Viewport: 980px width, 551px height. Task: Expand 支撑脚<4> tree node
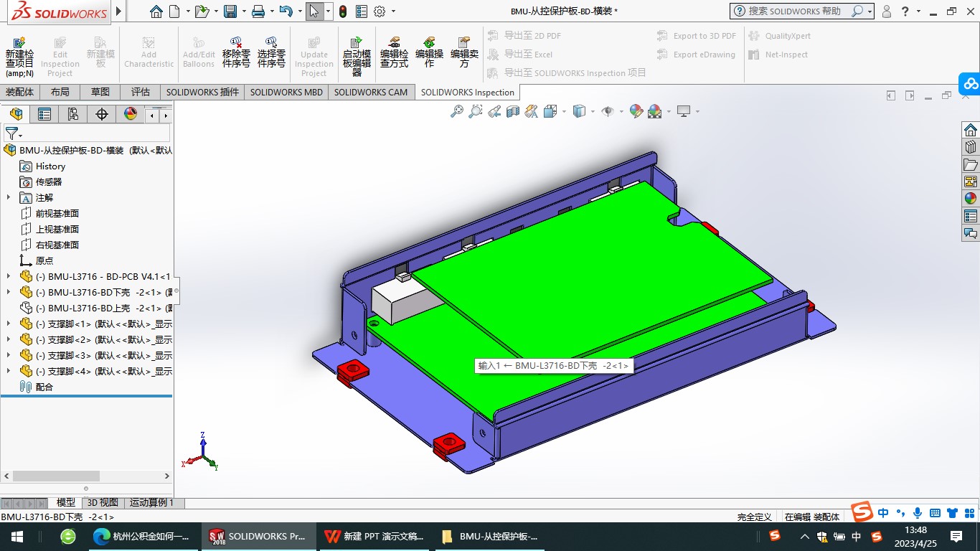pyautogui.click(x=9, y=371)
